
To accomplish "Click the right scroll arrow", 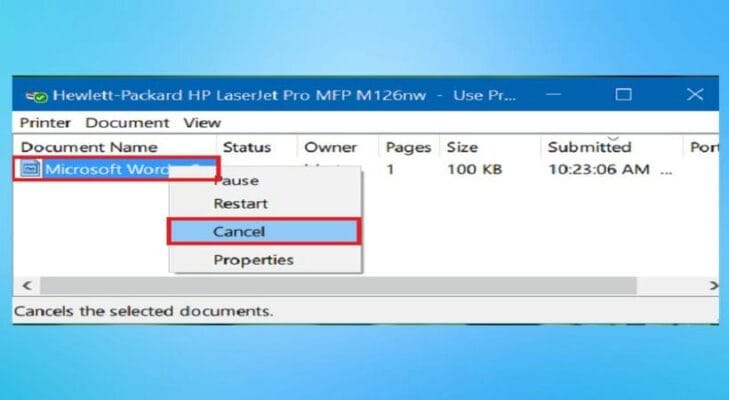I will [x=712, y=286].
